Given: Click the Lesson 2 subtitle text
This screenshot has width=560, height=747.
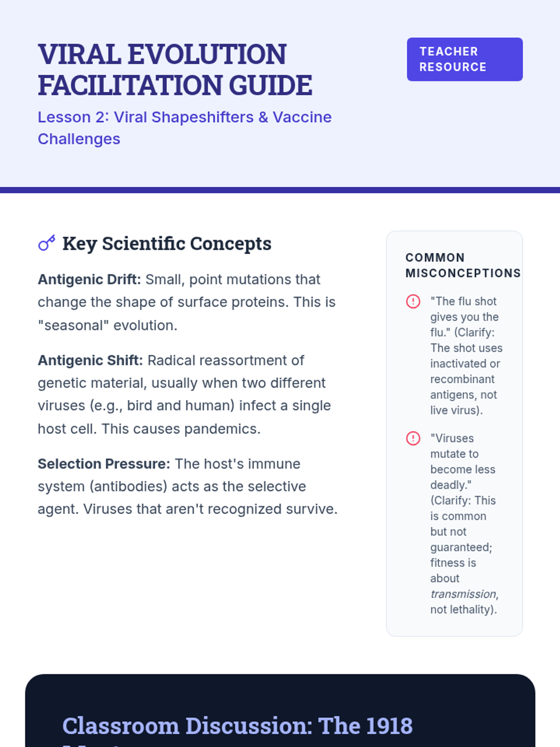Looking at the screenshot, I should pyautogui.click(x=184, y=127).
